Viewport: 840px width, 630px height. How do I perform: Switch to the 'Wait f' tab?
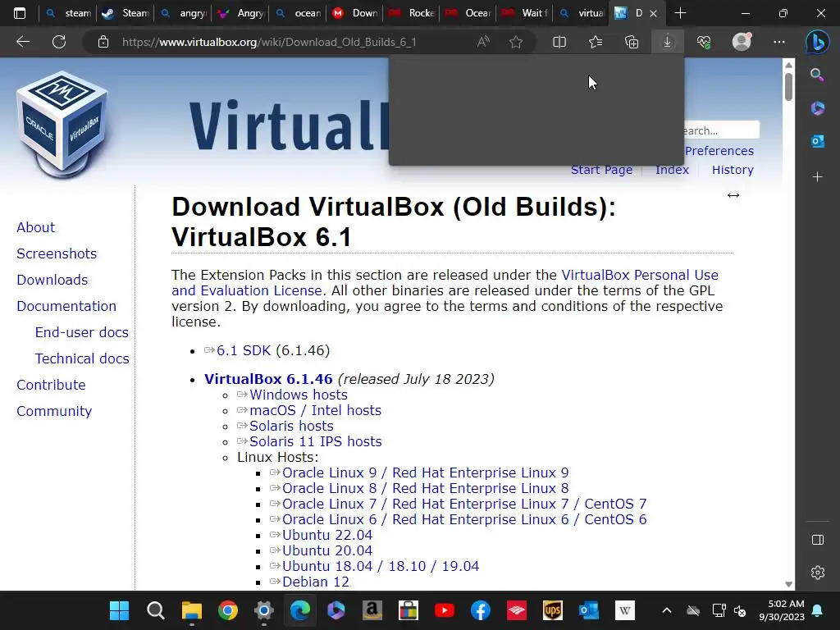(x=524, y=13)
